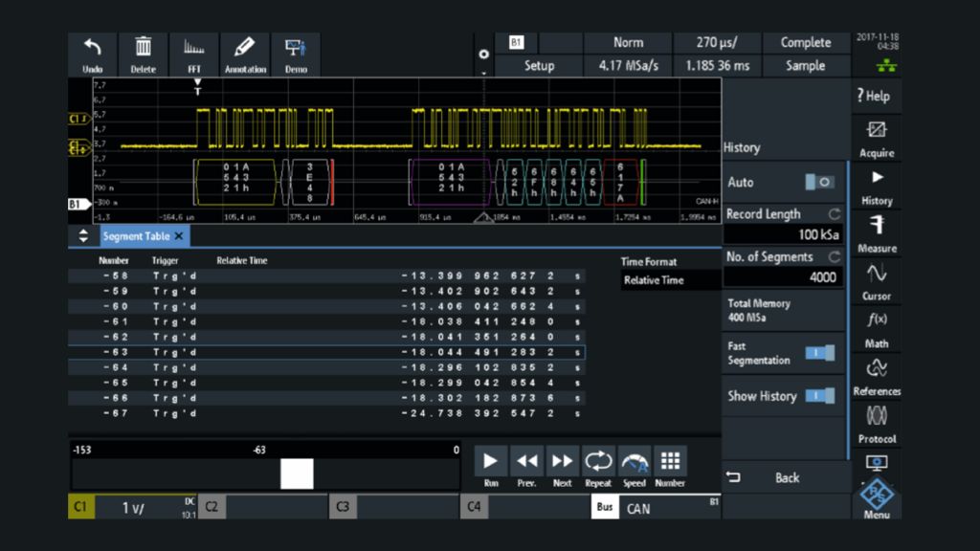Disable Fast Segmentation toggle
This screenshot has width=980, height=551.
(820, 353)
